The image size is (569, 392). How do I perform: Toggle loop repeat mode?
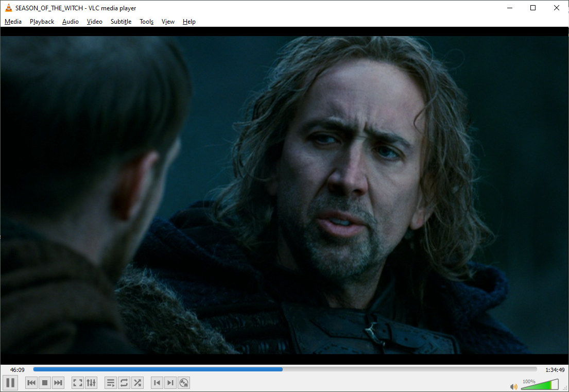pyautogui.click(x=124, y=383)
